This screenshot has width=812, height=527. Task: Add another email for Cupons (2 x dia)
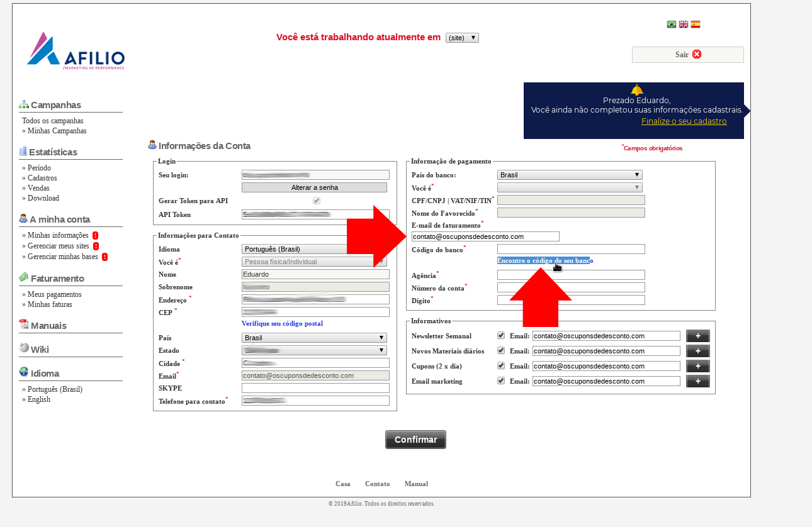coord(698,366)
